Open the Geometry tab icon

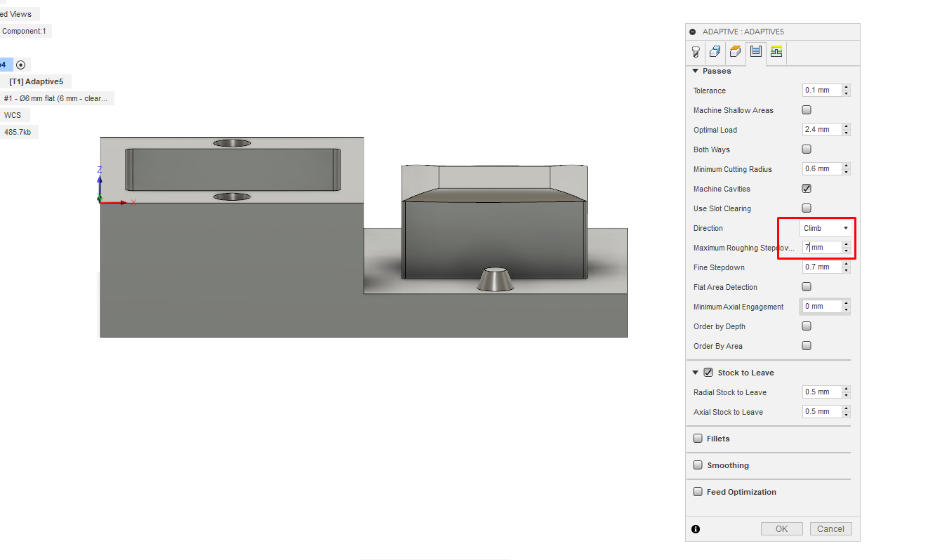click(x=715, y=51)
